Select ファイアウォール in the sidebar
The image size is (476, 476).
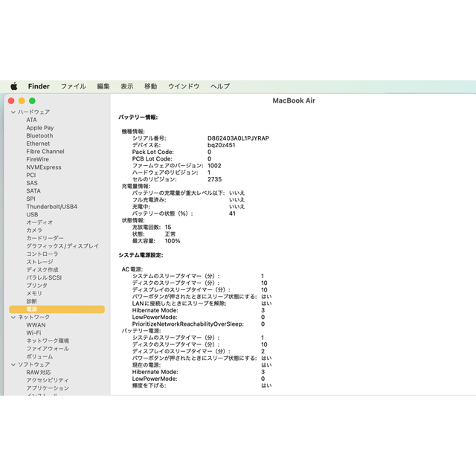pyautogui.click(x=48, y=349)
